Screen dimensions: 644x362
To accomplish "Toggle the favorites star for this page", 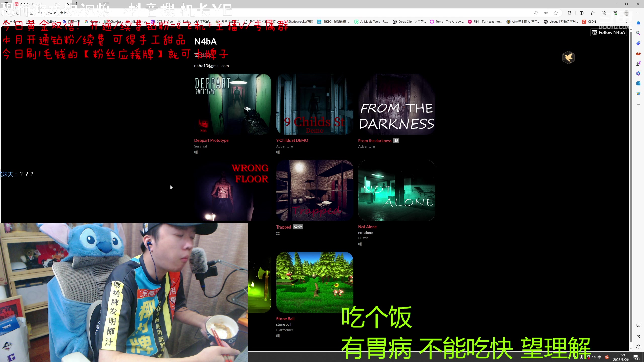I will pos(556,13).
